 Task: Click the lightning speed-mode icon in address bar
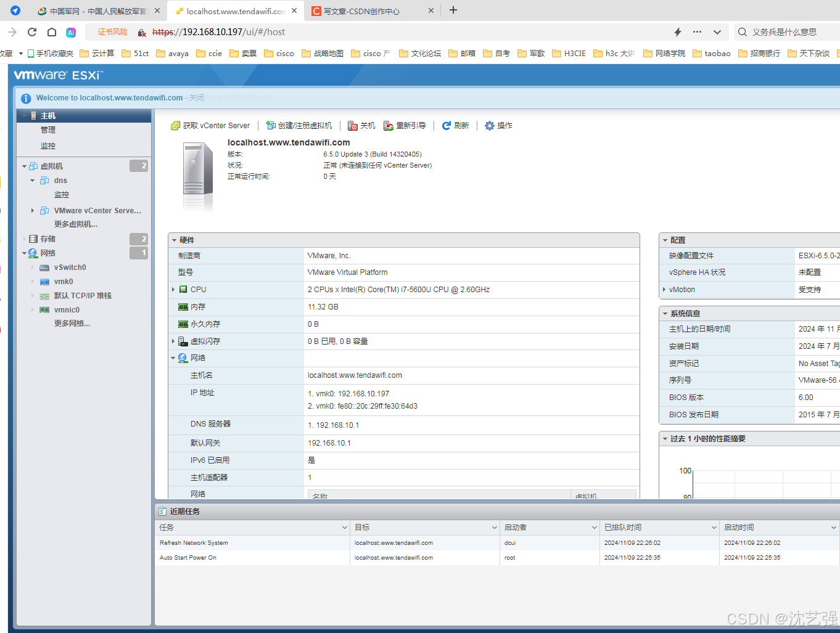(678, 32)
